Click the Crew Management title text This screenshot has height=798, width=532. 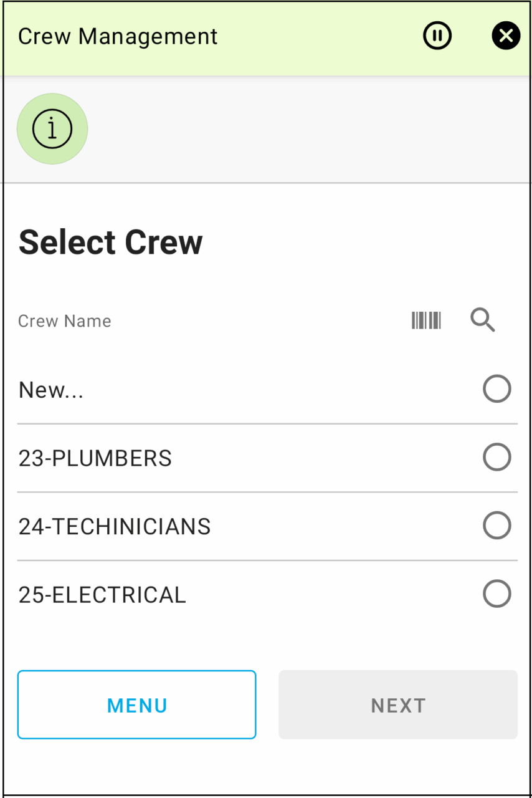118,37
